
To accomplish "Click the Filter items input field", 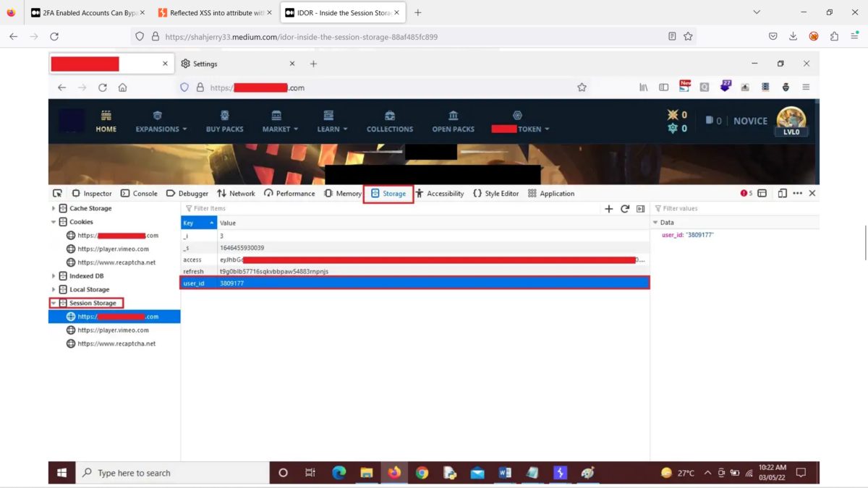I will coord(391,208).
